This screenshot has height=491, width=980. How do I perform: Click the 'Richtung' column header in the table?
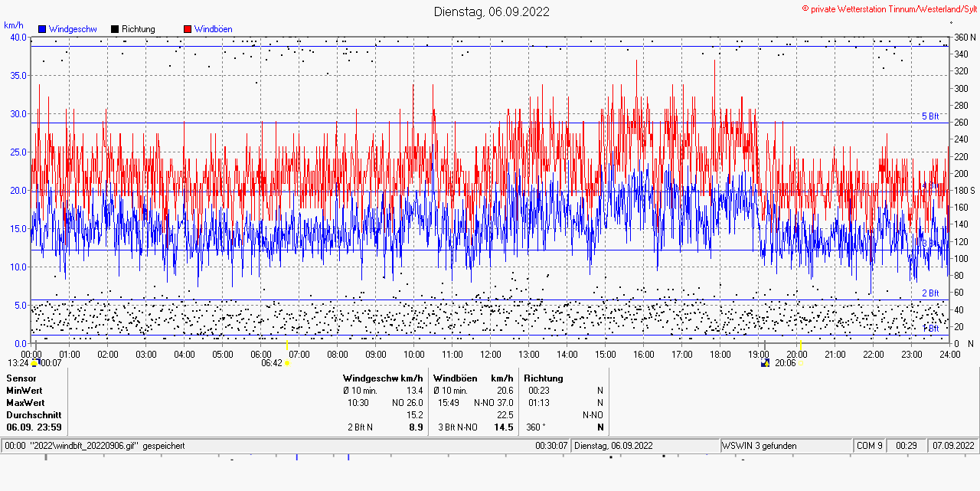544,378
